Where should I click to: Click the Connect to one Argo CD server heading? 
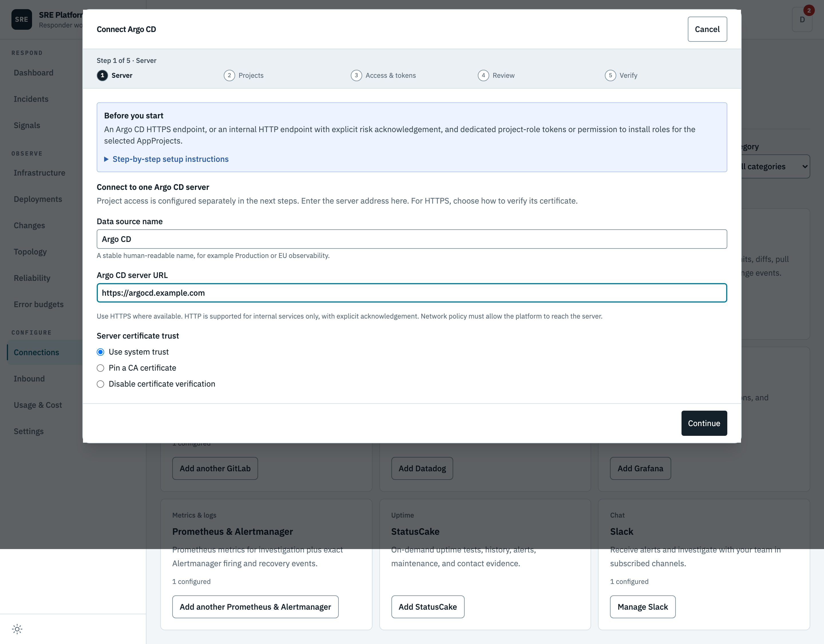point(153,187)
